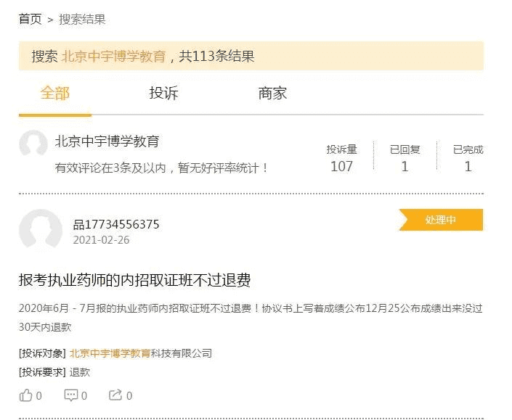Click 搜索结果 breadcrumb text

click(82, 20)
